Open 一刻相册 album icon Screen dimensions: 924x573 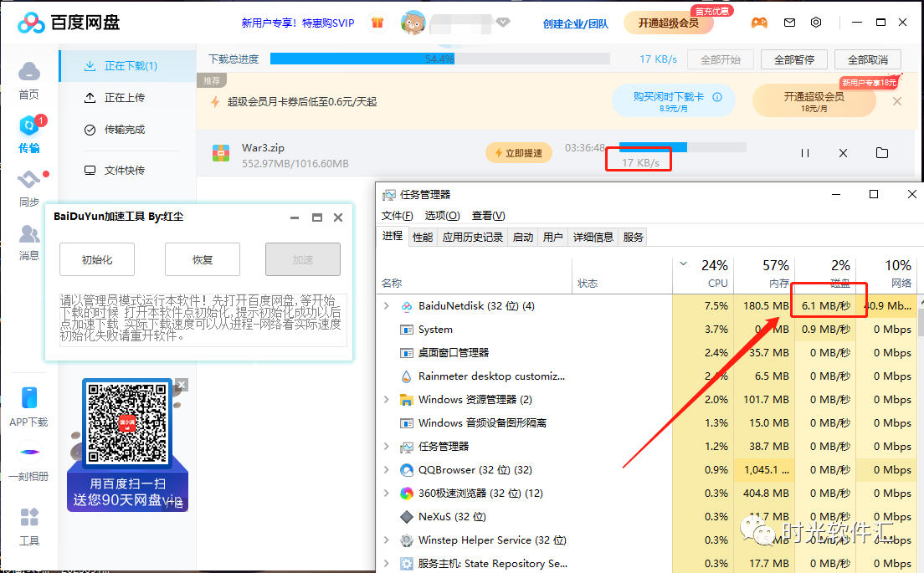click(x=28, y=463)
